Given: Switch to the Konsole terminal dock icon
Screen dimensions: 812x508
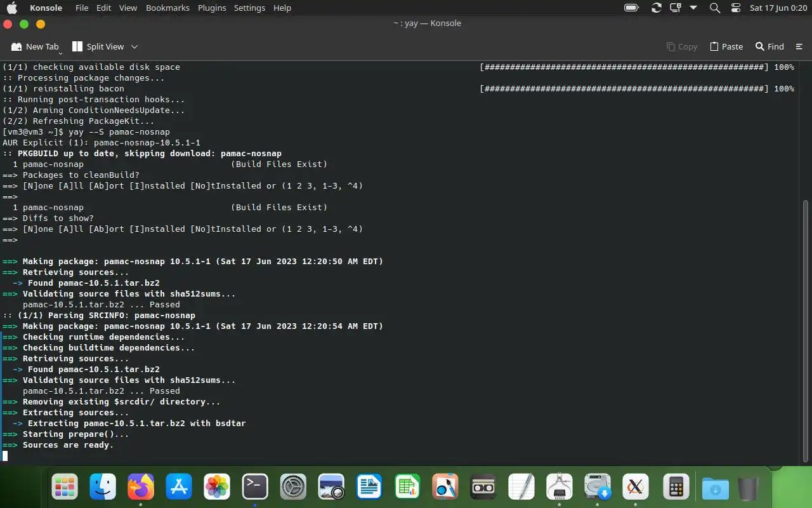Looking at the screenshot, I should pos(255,487).
